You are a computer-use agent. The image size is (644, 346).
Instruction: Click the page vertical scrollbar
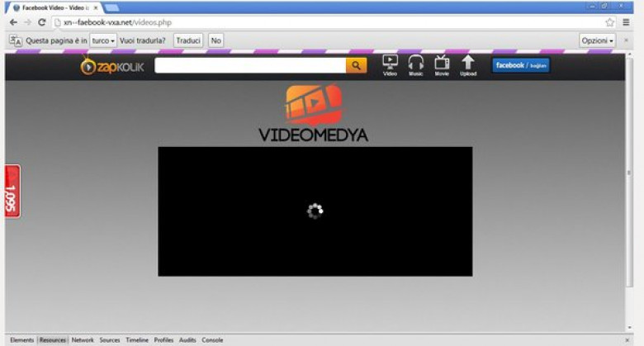click(629, 173)
